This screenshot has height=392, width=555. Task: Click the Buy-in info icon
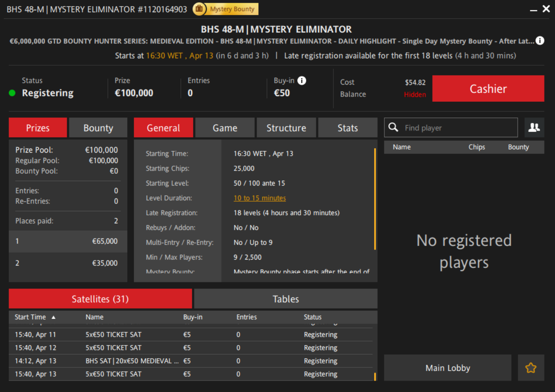(302, 81)
